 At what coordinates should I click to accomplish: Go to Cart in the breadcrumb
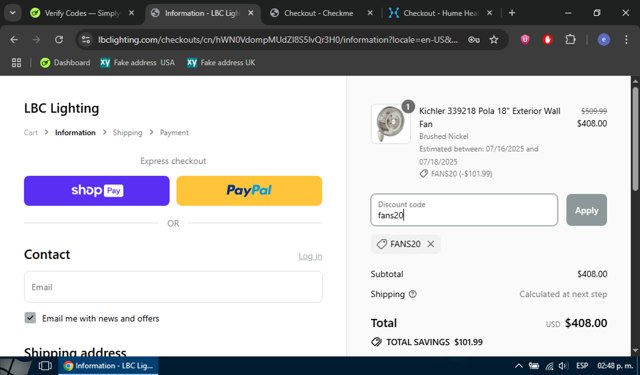coord(31,133)
